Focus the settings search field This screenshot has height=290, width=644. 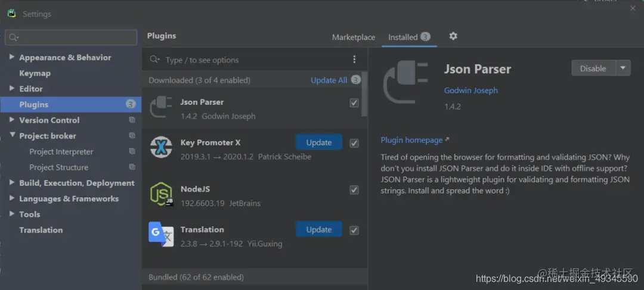pos(71,38)
